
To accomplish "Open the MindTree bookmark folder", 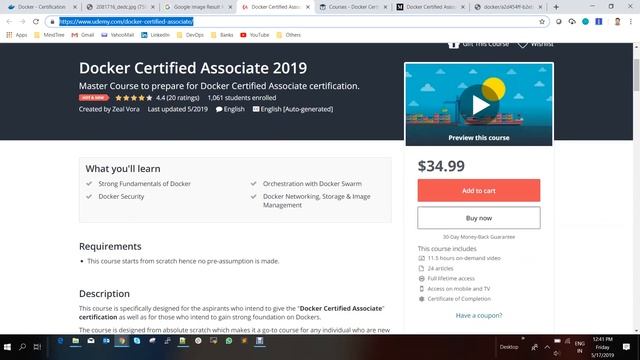I will point(49,35).
